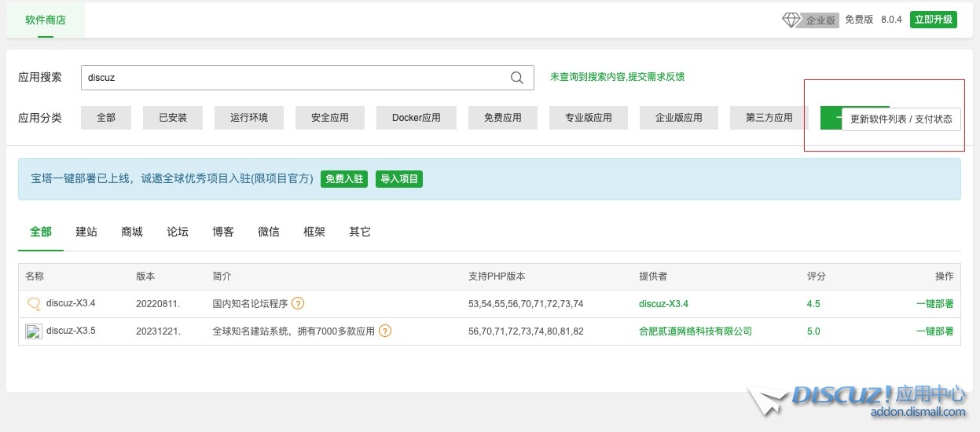Image resolution: width=980 pixels, height=432 pixels.
Task: Open the 软件商店 tab
Action: [46, 20]
